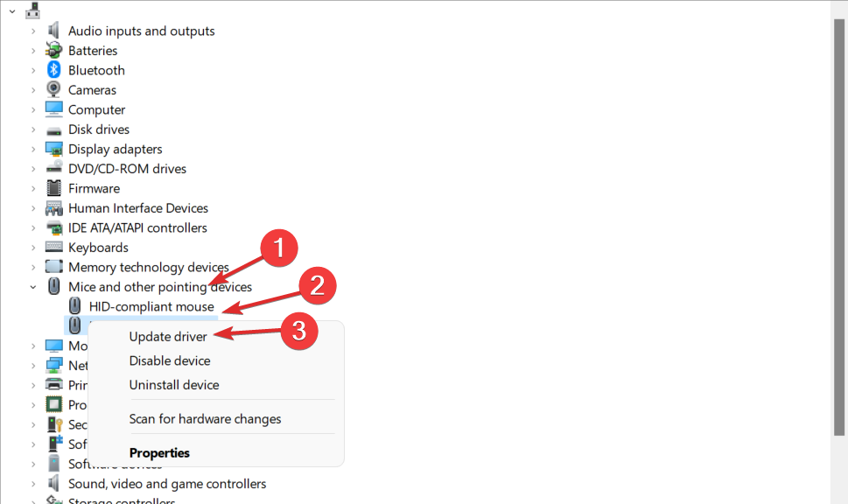Choose Update driver from context menu
The height and width of the screenshot is (504, 848).
[168, 336]
